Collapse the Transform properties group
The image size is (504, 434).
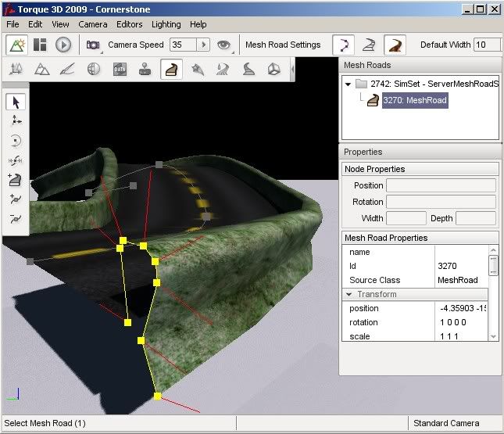pyautogui.click(x=349, y=295)
